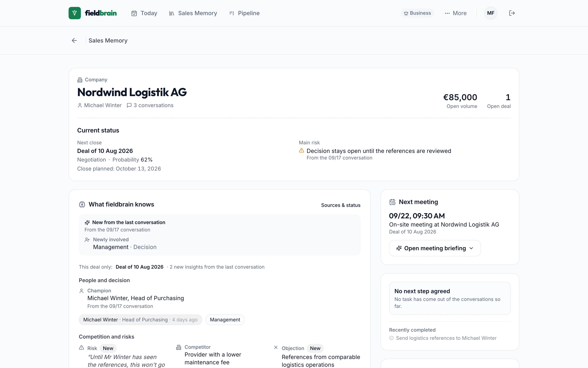Click the sparkle icon on New from last conversation
This screenshot has height=368, width=588.
tap(87, 222)
